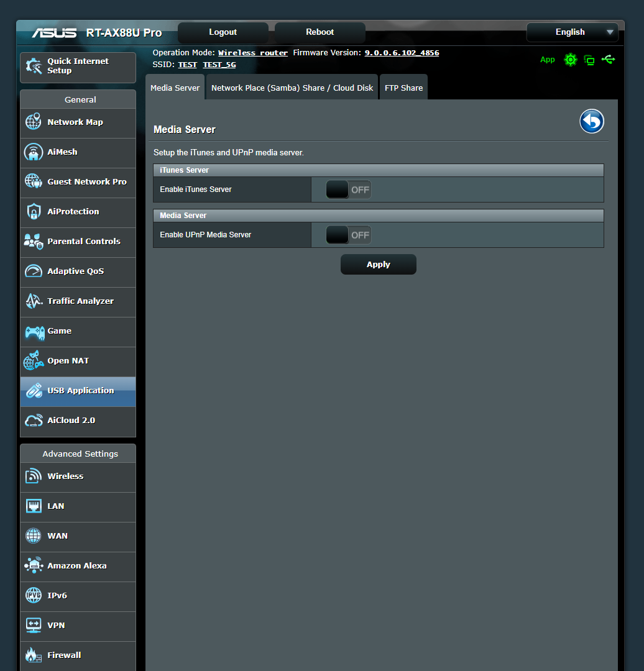Image resolution: width=644 pixels, height=671 pixels.
Task: Select Amazon Alexa menu label
Action: click(x=77, y=565)
